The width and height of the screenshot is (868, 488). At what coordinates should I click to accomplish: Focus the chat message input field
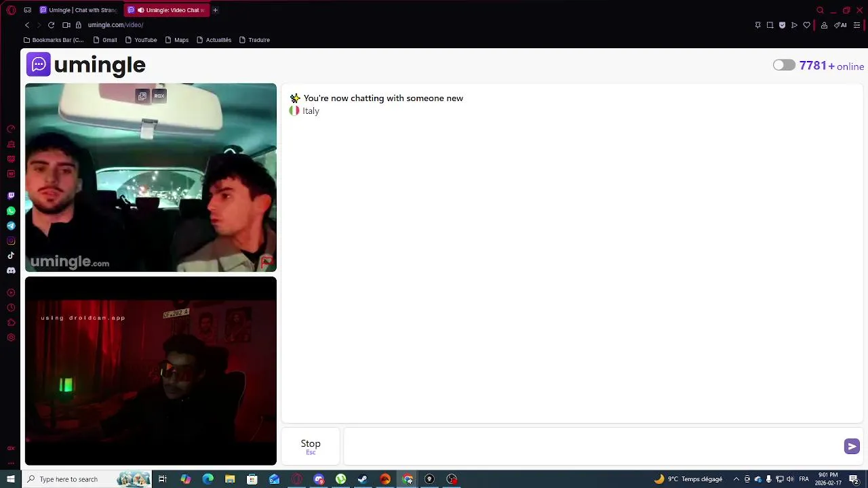(592, 446)
